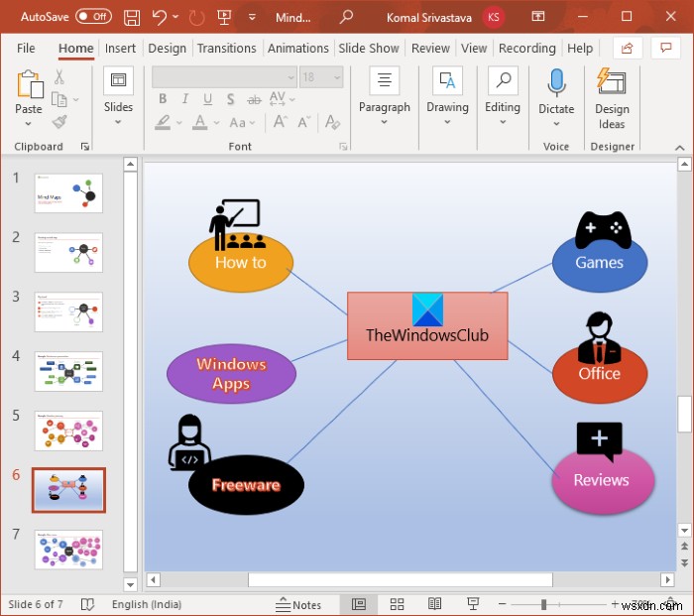Switch to Reading View icon

click(x=434, y=603)
